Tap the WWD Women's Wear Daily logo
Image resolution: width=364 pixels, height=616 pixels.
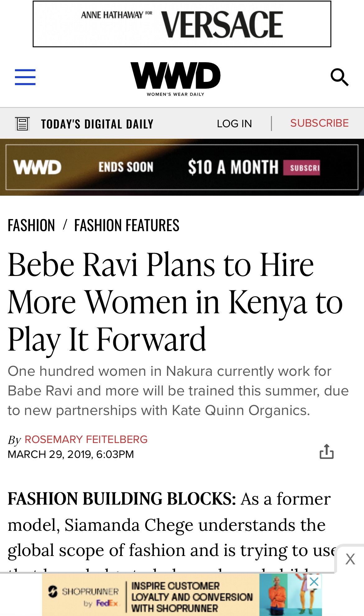175,79
